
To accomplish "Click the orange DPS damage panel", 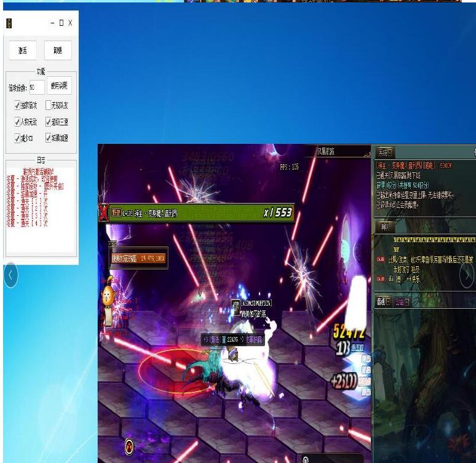I will [x=138, y=258].
